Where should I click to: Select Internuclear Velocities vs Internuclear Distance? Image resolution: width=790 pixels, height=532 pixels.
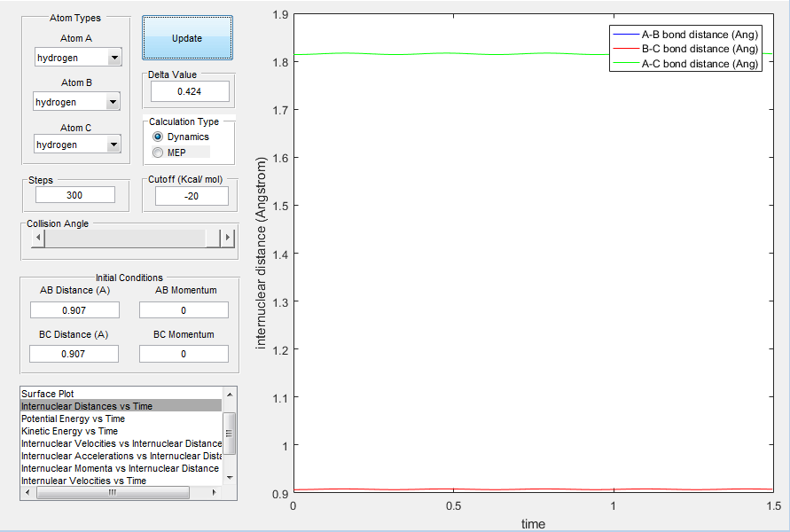pyautogui.click(x=121, y=443)
